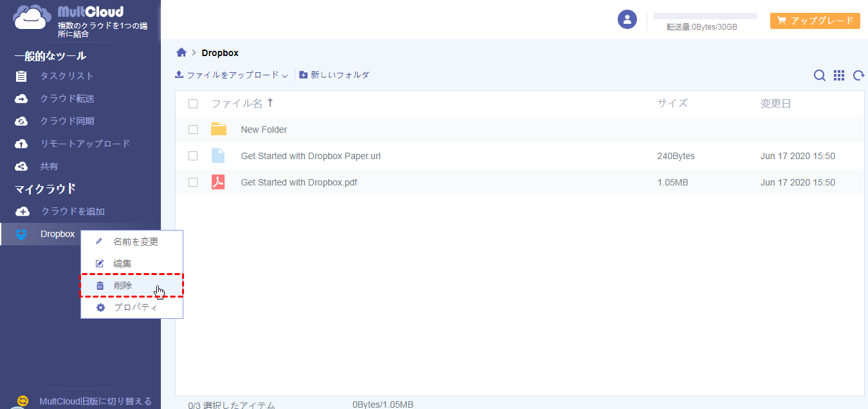Click the edit icon beside 編集
Screen dimensions: 868x409
(99, 263)
